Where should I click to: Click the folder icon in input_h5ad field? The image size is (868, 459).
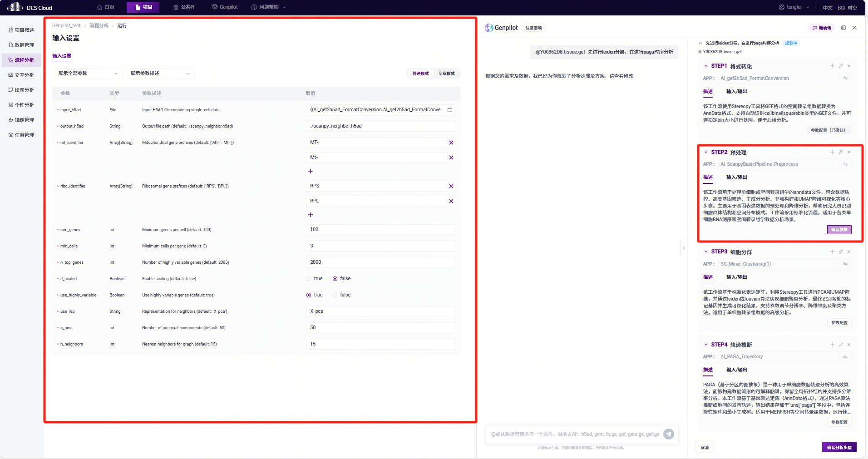click(x=450, y=110)
